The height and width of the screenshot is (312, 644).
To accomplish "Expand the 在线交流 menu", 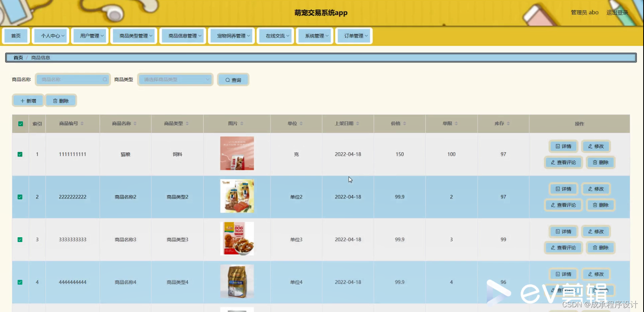I will point(276,36).
